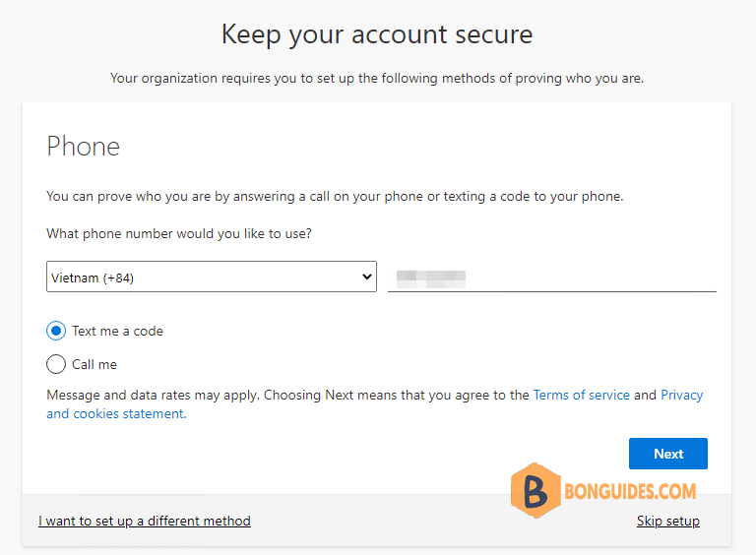The width and height of the screenshot is (756, 555).
Task: Expand the country code chevron arrow
Action: 367,277
